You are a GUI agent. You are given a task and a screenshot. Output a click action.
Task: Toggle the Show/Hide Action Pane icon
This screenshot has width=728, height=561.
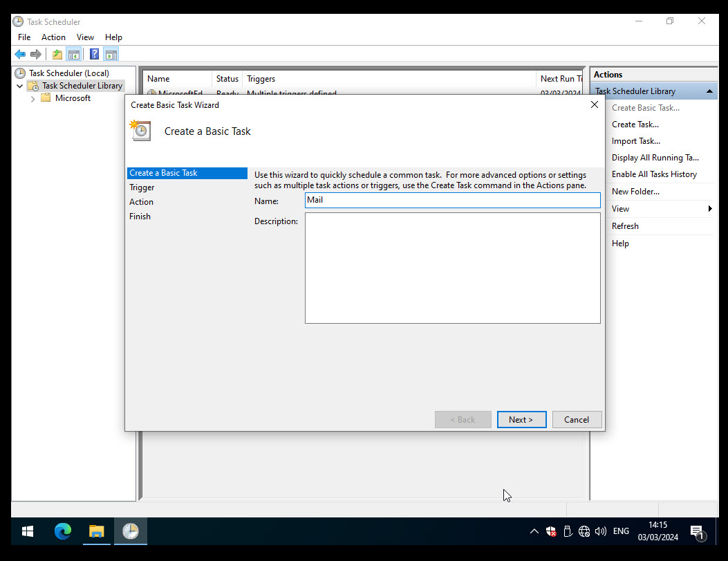(111, 54)
